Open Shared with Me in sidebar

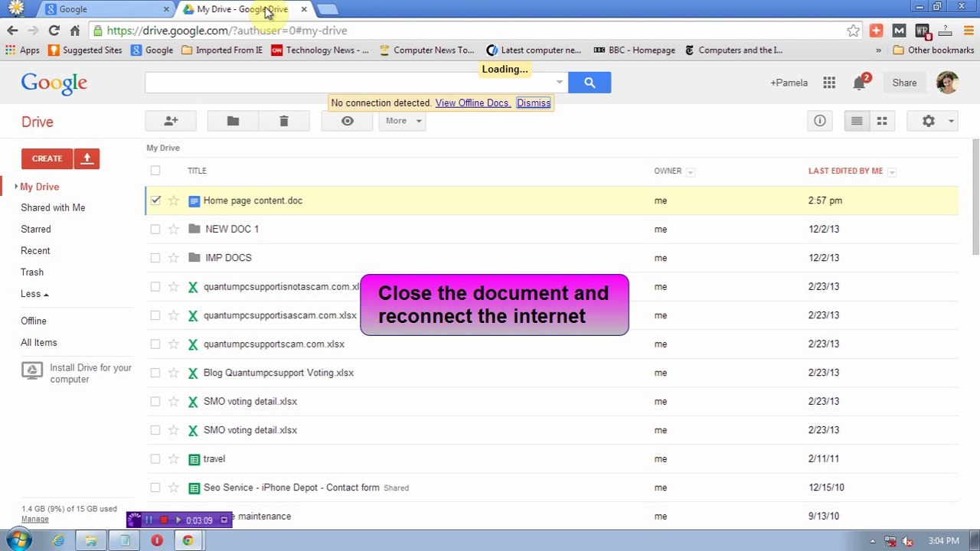53,207
